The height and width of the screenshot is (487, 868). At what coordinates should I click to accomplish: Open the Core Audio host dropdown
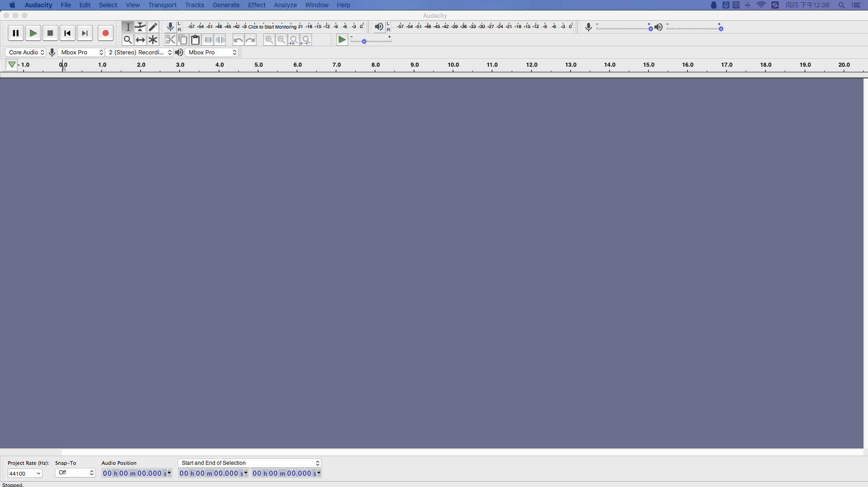click(x=26, y=53)
